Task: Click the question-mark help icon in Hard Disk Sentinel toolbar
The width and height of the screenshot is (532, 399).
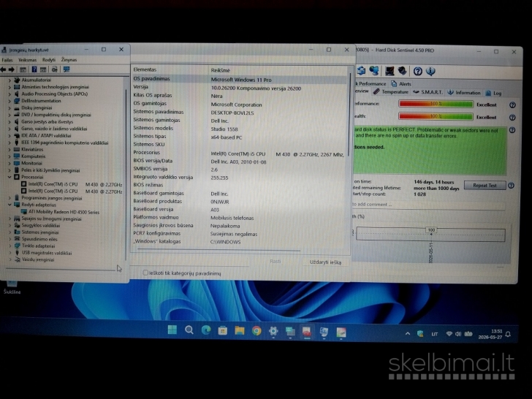Action: (x=418, y=72)
